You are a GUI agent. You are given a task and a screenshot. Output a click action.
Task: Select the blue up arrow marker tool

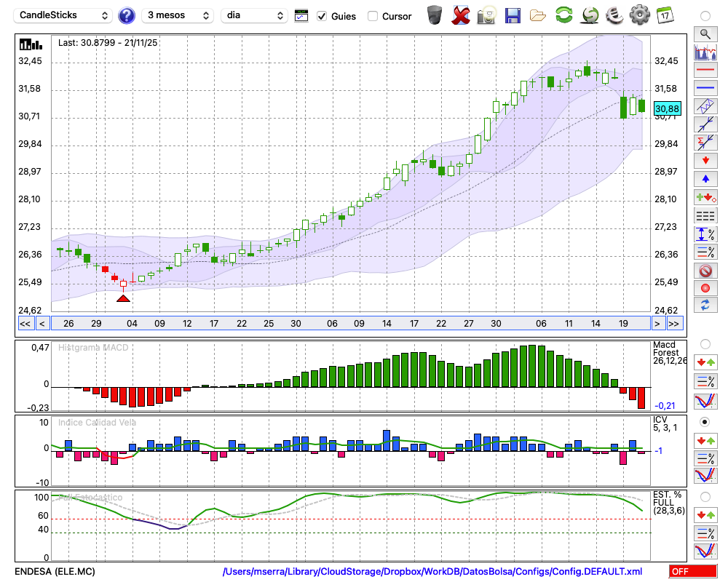tap(705, 178)
